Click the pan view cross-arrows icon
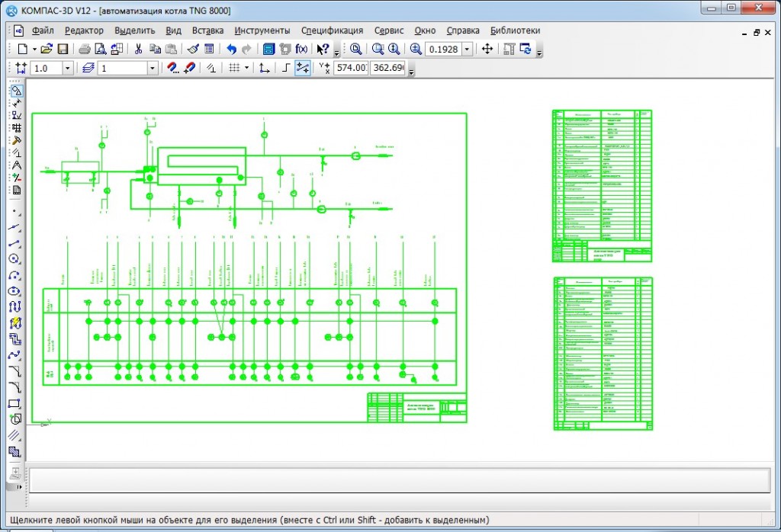 [x=487, y=49]
